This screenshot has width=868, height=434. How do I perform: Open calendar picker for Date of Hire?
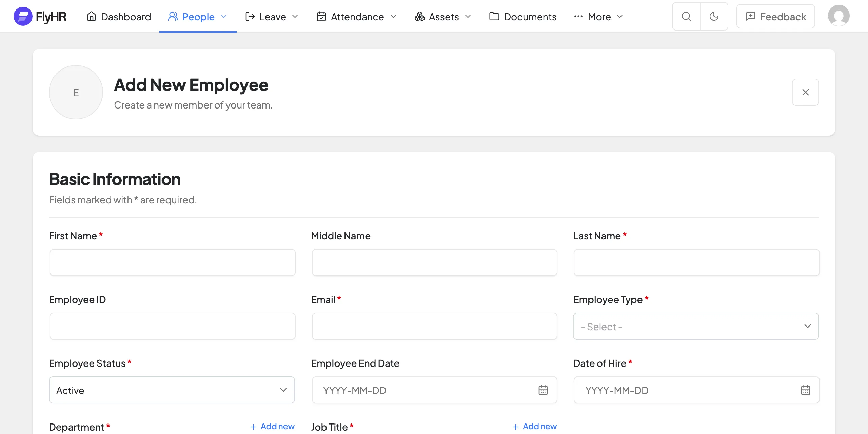point(806,390)
